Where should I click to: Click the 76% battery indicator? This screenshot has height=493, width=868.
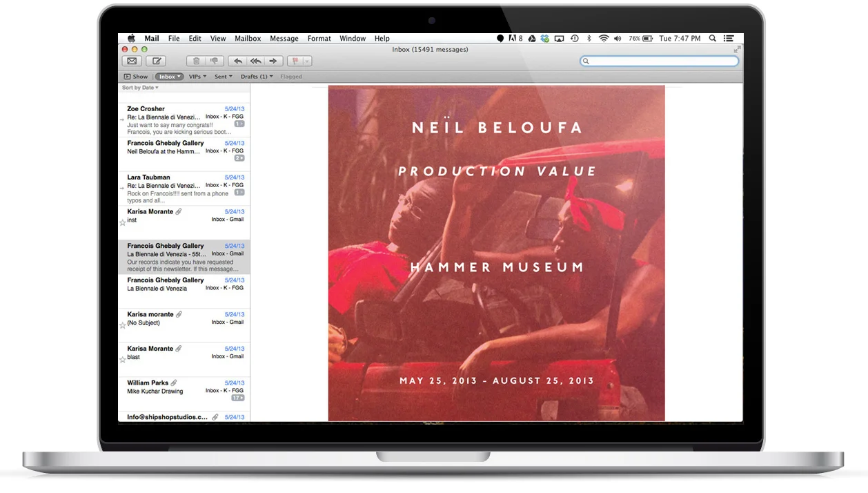point(640,39)
